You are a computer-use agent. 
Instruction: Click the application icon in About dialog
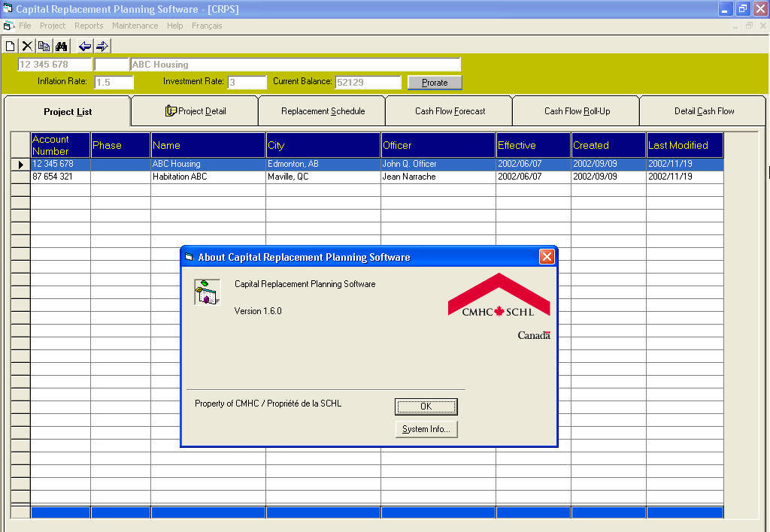(x=208, y=292)
